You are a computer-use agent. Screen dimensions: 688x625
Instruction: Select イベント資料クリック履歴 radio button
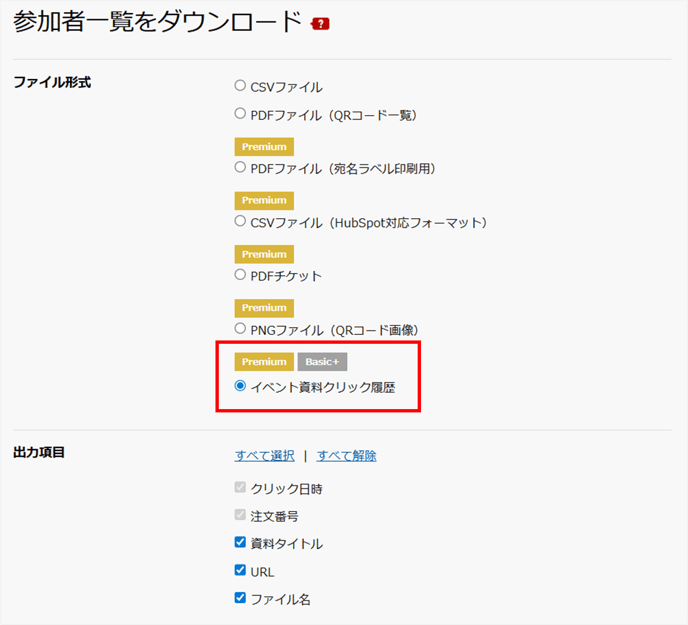tap(240, 386)
